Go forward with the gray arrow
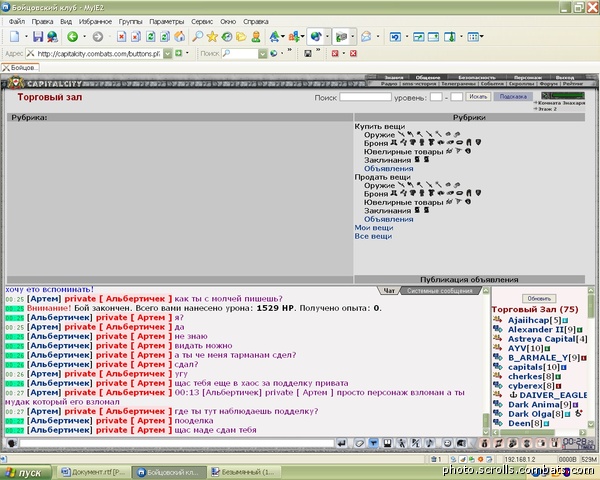This screenshot has height=480, width=600. click(98, 37)
